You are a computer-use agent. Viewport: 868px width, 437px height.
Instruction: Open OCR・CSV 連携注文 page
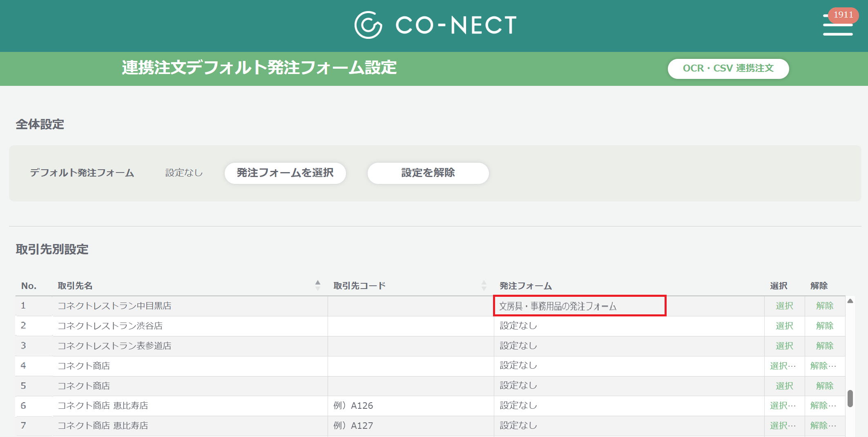[x=728, y=68]
